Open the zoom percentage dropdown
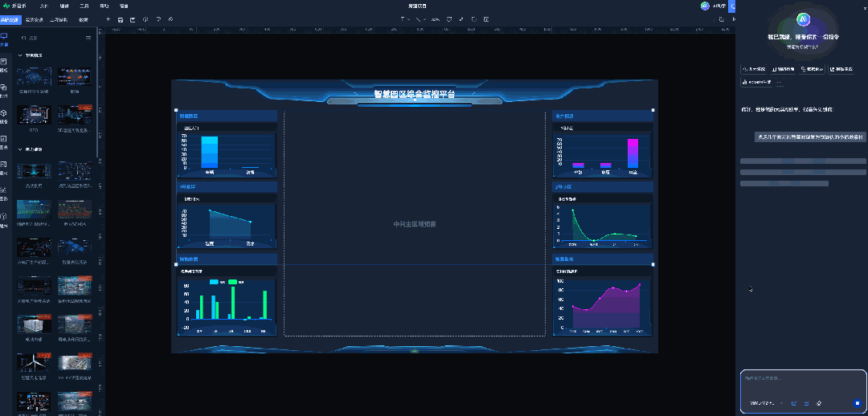Screen dimensions: 868x416 coord(436,19)
